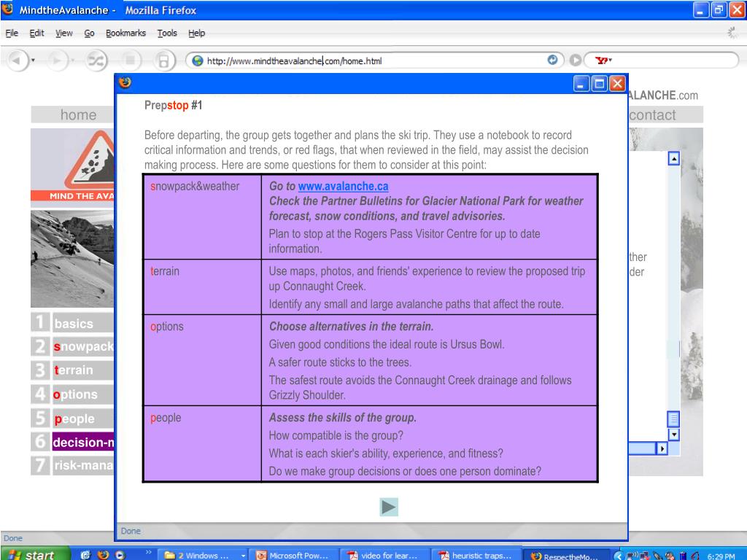
Task: Select the 6 decision-making sidebar item
Action: [72, 442]
